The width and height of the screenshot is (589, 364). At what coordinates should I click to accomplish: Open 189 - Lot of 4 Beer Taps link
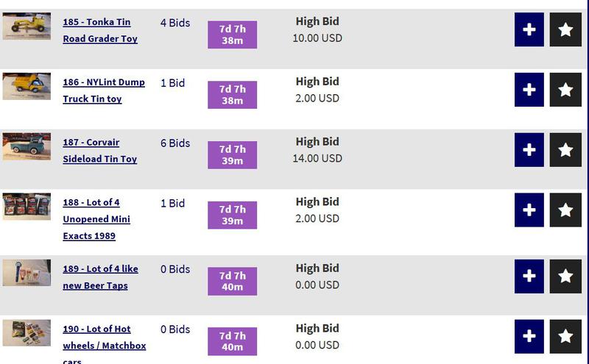pos(100,277)
